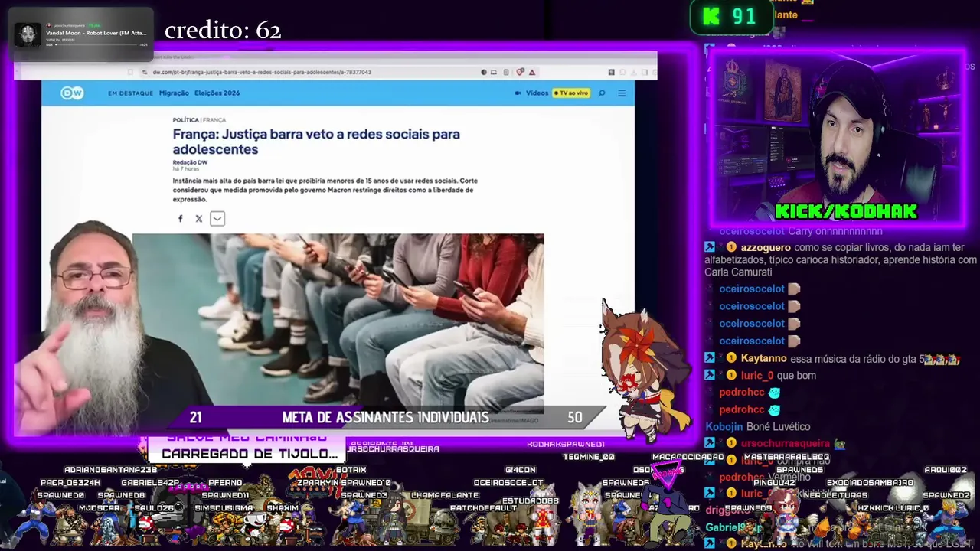Click the ADRIANOSANTANA238 sprite name label
This screenshot has height=551, width=980.
(111, 470)
